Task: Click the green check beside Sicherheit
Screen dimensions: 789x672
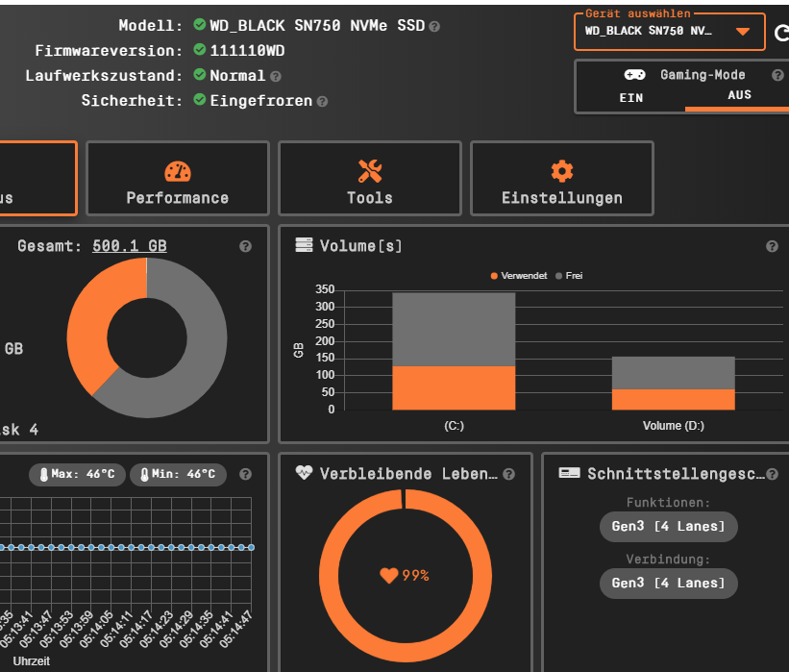Action: [x=200, y=100]
